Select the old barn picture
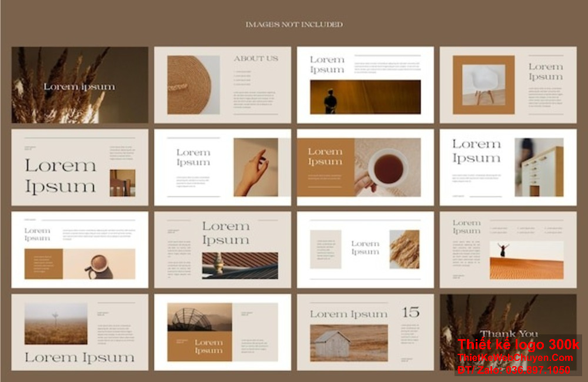This screenshot has height=382, width=588. tap(349, 342)
